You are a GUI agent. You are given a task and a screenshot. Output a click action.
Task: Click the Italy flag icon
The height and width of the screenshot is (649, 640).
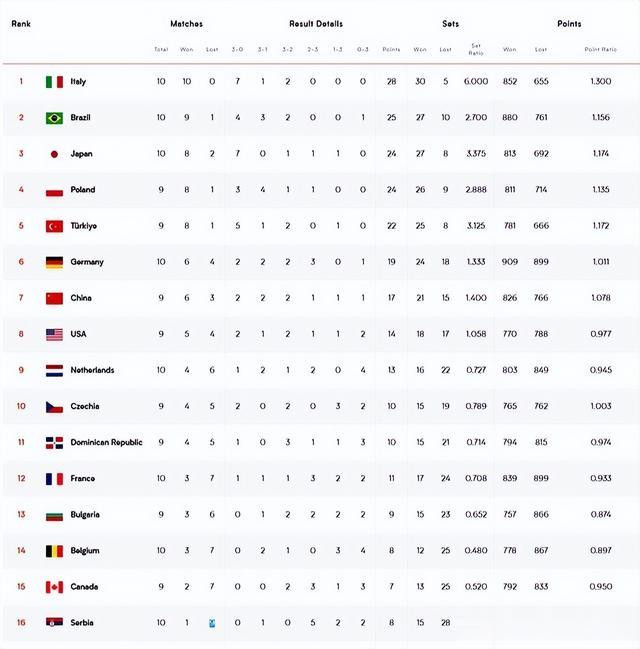click(54, 82)
